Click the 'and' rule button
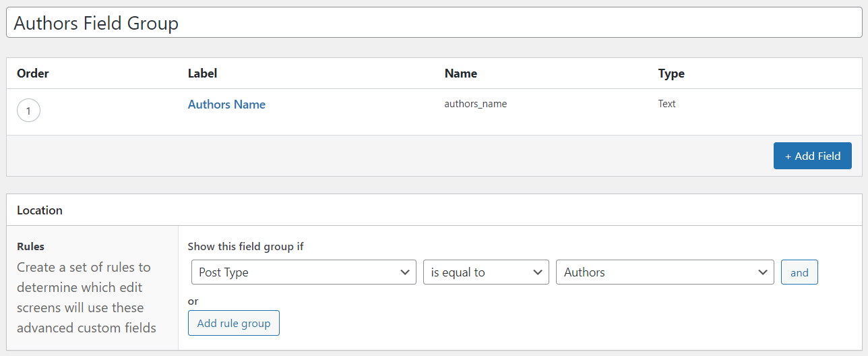 [799, 272]
